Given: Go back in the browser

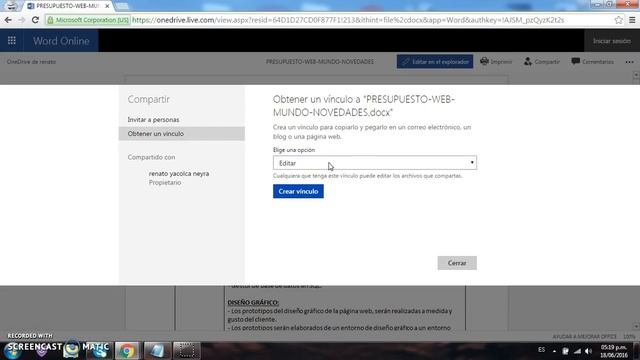Looking at the screenshot, I should click(x=8, y=20).
